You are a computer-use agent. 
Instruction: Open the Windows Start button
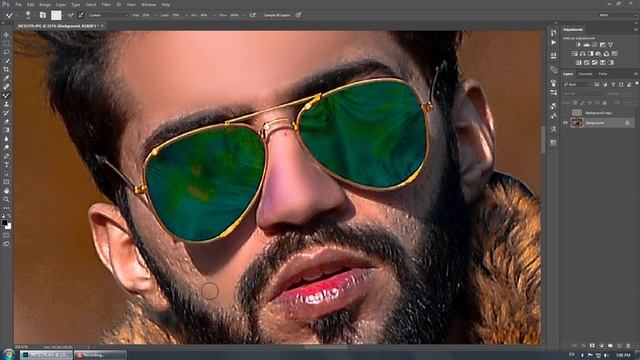[x=8, y=354]
